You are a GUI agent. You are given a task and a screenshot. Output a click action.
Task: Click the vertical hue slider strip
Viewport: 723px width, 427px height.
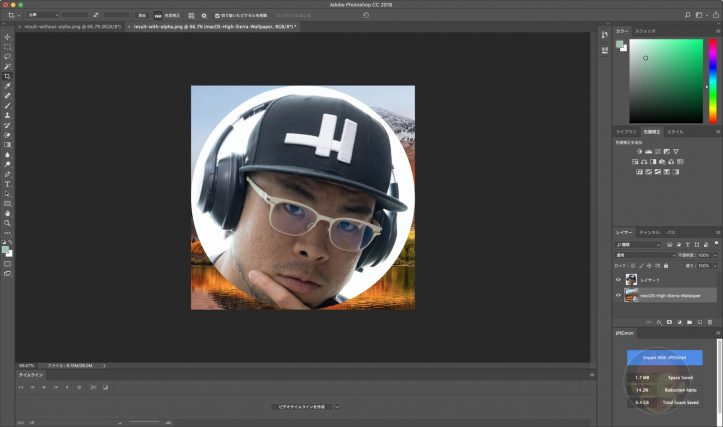709,80
